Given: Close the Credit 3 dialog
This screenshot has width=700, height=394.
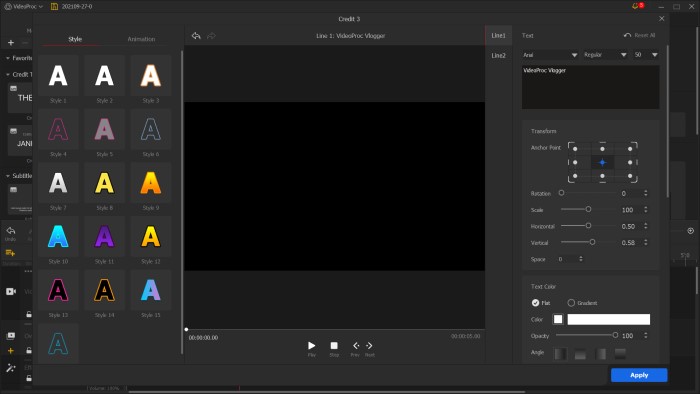Looking at the screenshot, I should point(662,19).
